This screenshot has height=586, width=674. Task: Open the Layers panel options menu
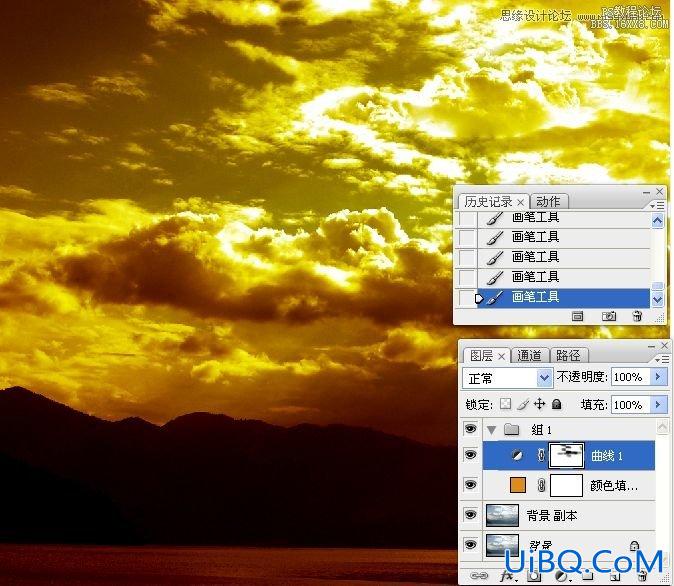(x=662, y=359)
